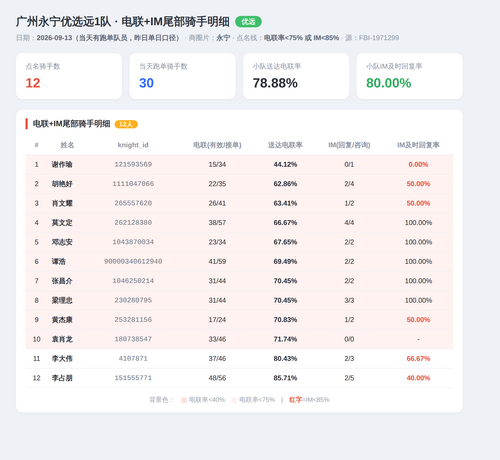Click knight_id 262128380

133,223
